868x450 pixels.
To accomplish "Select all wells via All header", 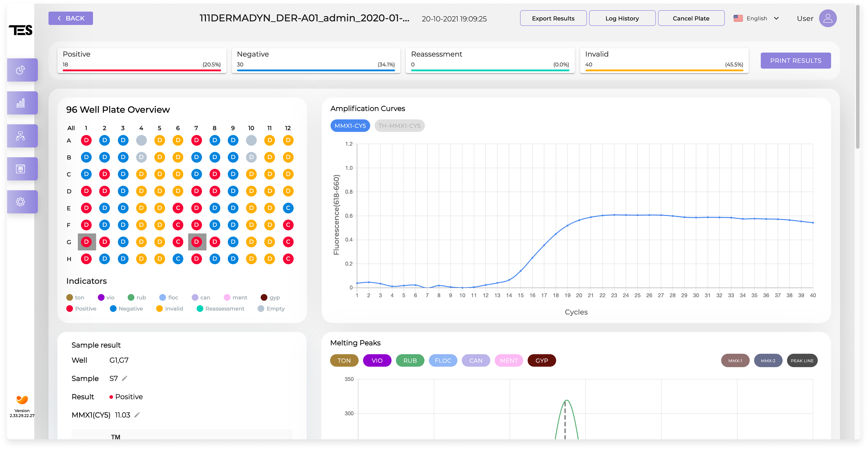I will 71,128.
